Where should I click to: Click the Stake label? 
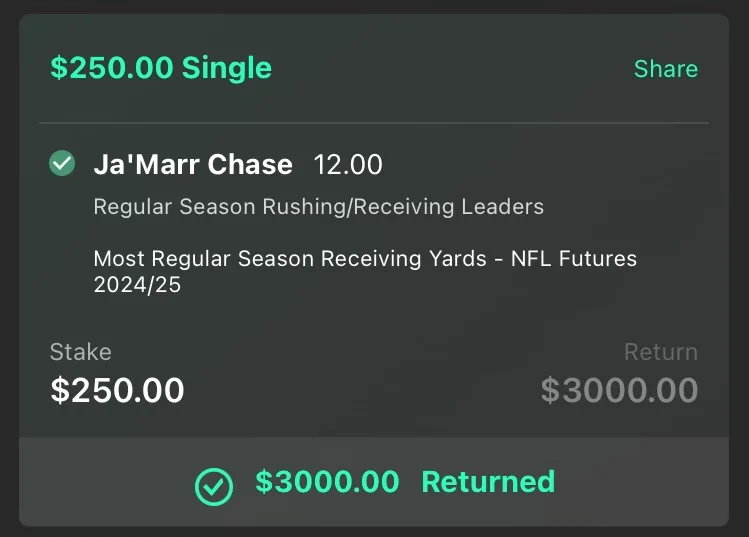(x=81, y=352)
